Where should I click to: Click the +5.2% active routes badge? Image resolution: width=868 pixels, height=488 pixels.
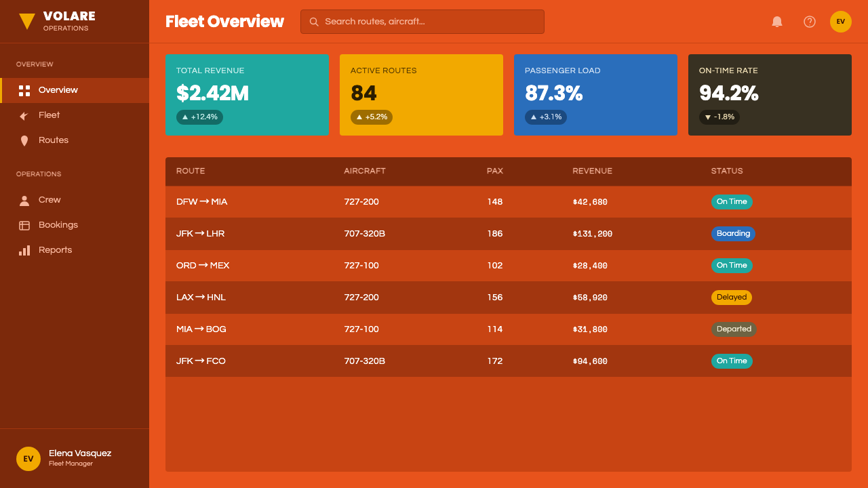click(372, 117)
